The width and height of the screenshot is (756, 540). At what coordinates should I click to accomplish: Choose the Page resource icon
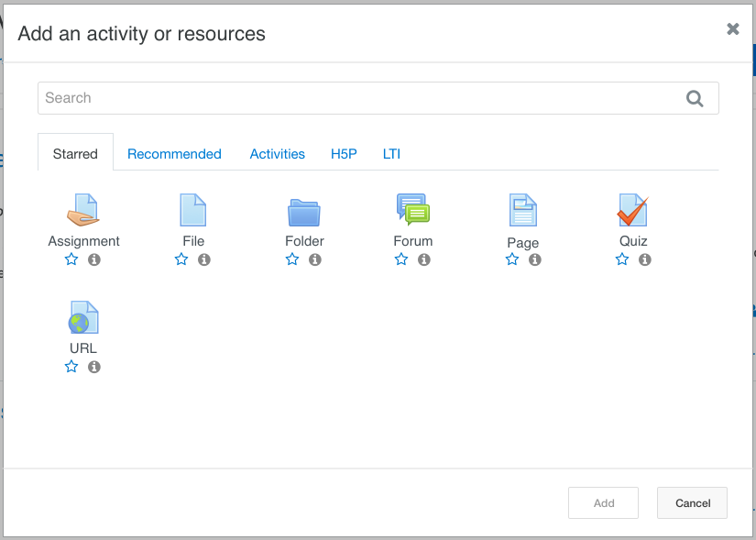pyautogui.click(x=522, y=211)
